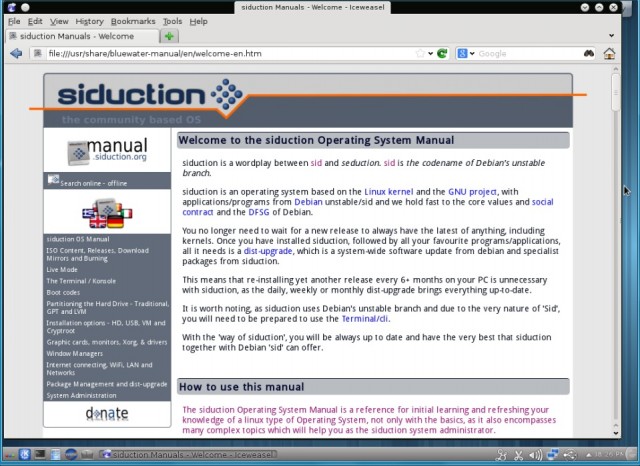The width and height of the screenshot is (640, 466).
Task: Open the Bookmarks menu
Action: pyautogui.click(x=133, y=21)
